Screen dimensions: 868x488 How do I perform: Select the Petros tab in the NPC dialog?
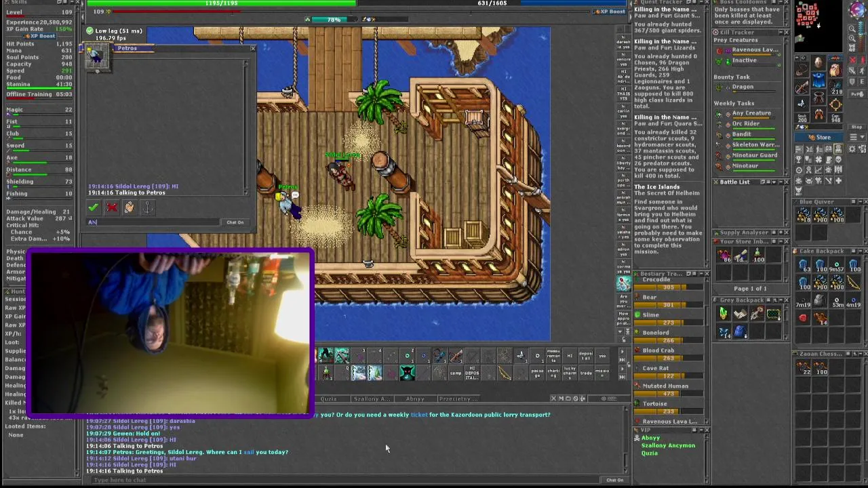click(126, 48)
